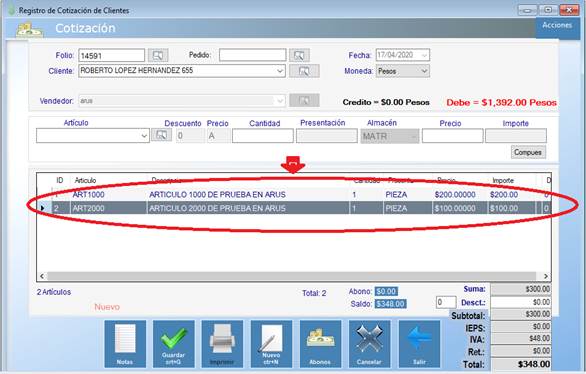Search folio with icon beside Folio field
Viewport: 586px width, 374px height.
[x=158, y=55]
